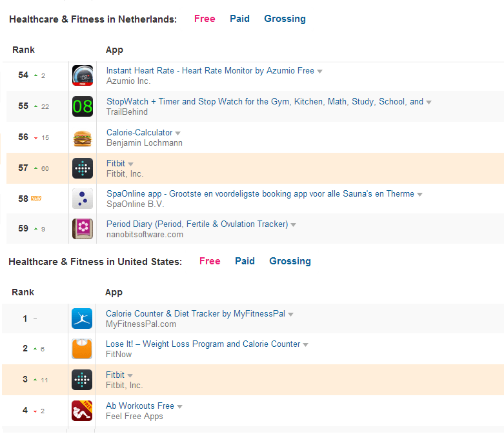
Task: Open Calorie Counter & Diet Tracker link
Action: 196,313
